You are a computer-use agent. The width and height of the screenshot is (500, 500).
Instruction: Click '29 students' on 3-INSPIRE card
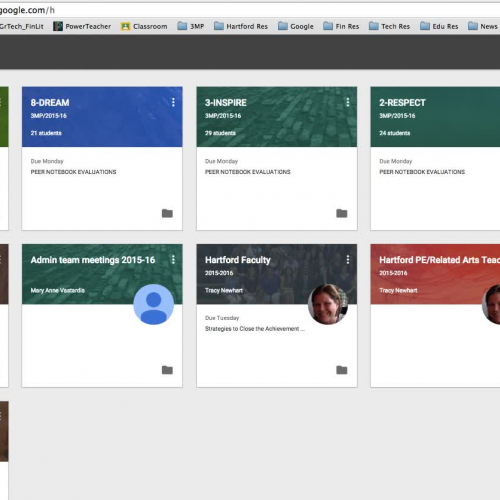(220, 133)
